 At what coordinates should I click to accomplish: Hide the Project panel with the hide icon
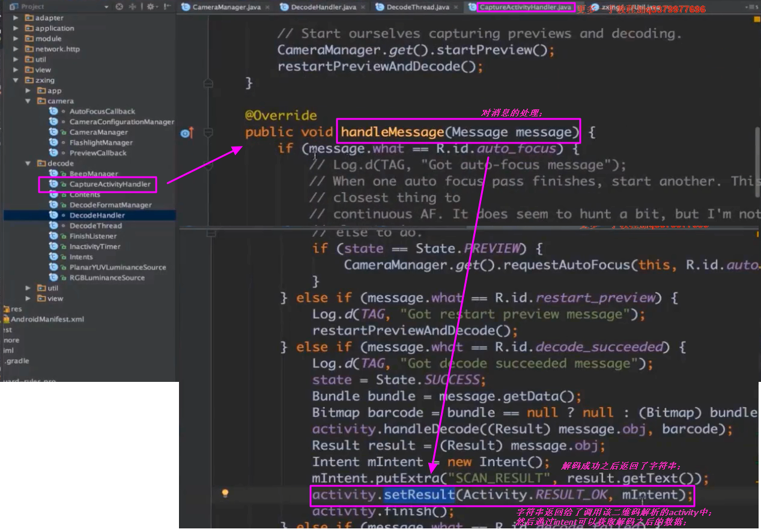point(168,7)
